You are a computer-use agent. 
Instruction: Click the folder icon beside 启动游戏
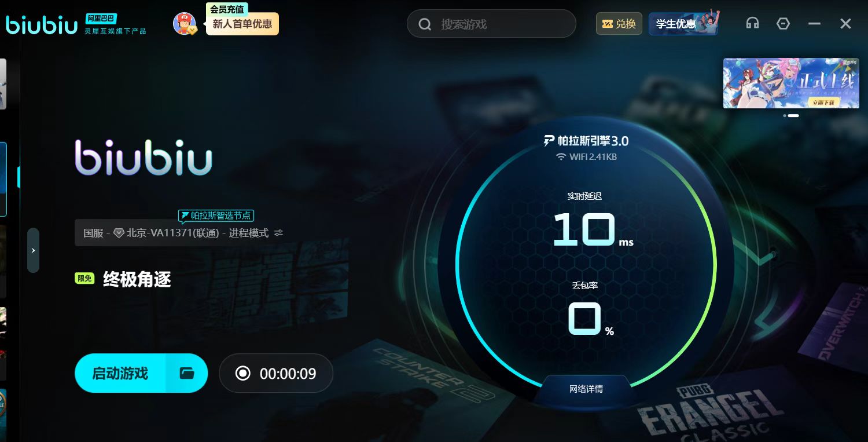click(x=187, y=373)
